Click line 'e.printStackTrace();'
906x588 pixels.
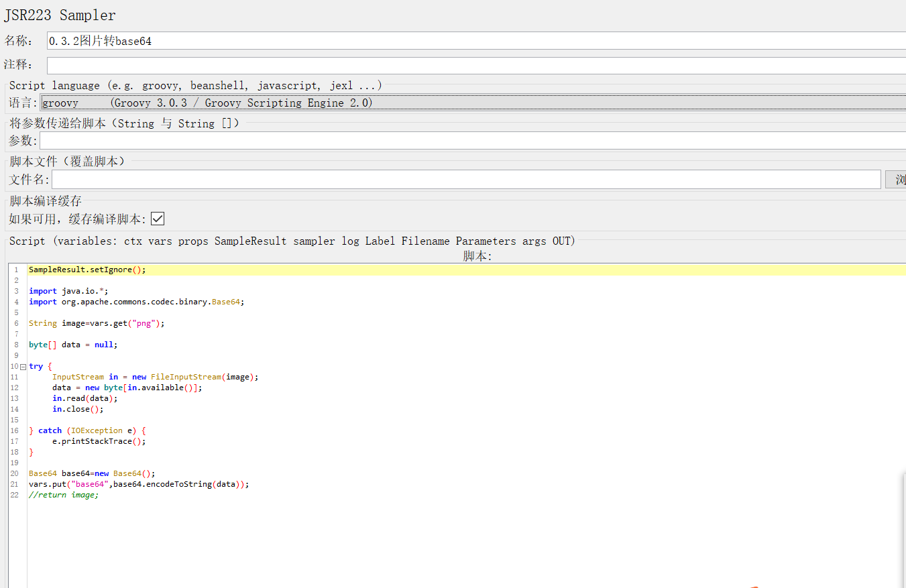99,441
